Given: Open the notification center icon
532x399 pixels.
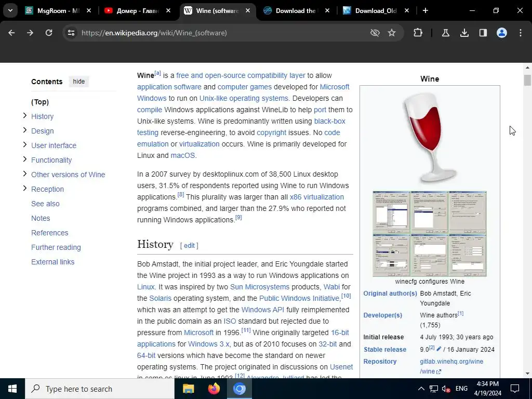Looking at the screenshot, I should pyautogui.click(x=515, y=389).
